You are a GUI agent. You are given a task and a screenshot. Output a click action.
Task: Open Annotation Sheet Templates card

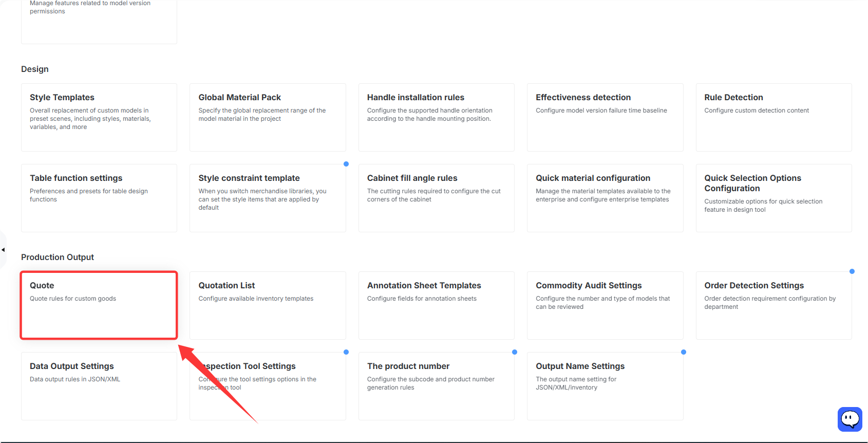click(x=437, y=305)
